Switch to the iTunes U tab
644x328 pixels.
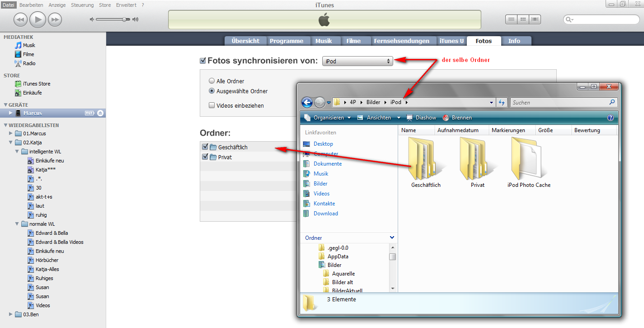[x=451, y=41]
